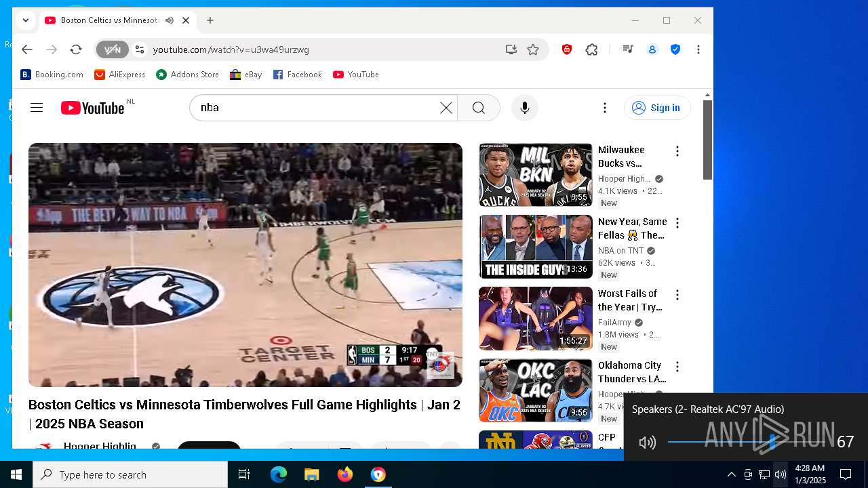Open options menu for Milwaukee Bucks video

[x=677, y=151]
